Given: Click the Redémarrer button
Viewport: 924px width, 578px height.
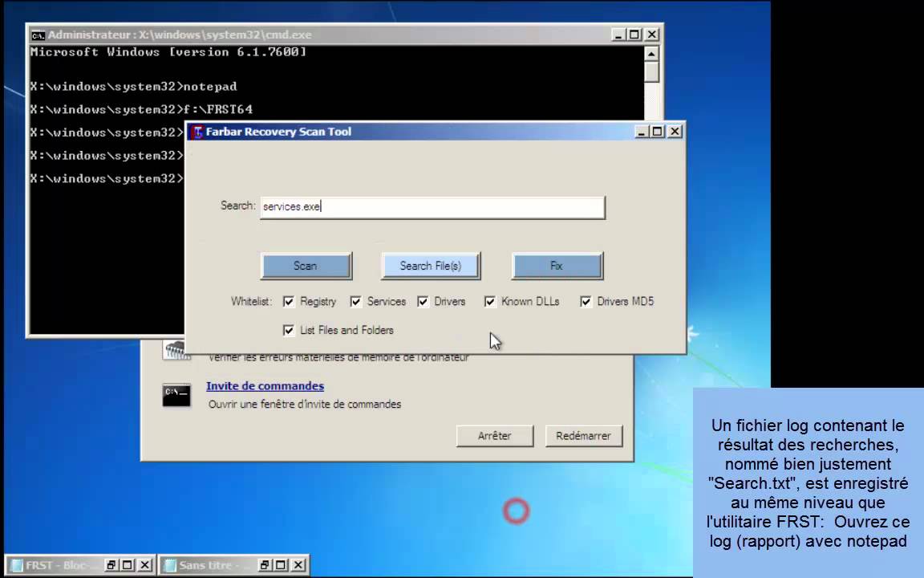Looking at the screenshot, I should (583, 436).
